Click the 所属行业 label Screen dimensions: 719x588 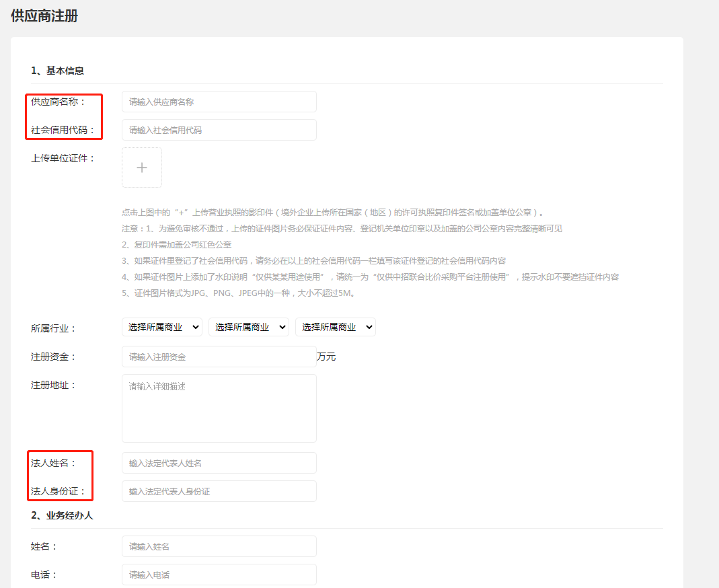tap(53, 328)
